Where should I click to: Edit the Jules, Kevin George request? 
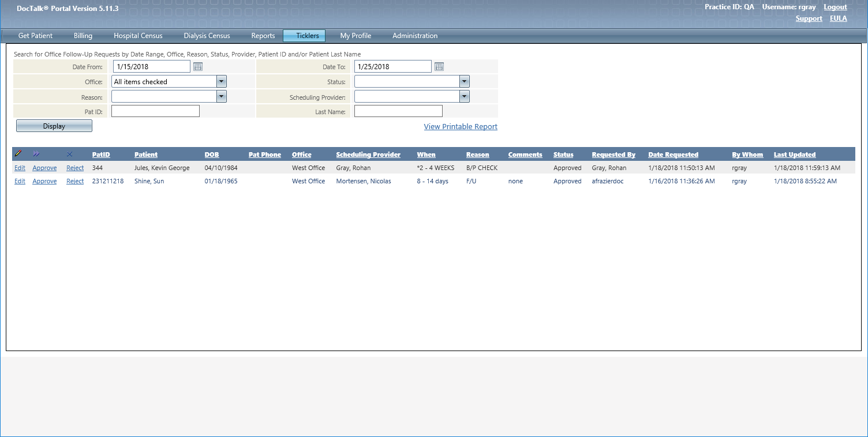click(x=20, y=168)
